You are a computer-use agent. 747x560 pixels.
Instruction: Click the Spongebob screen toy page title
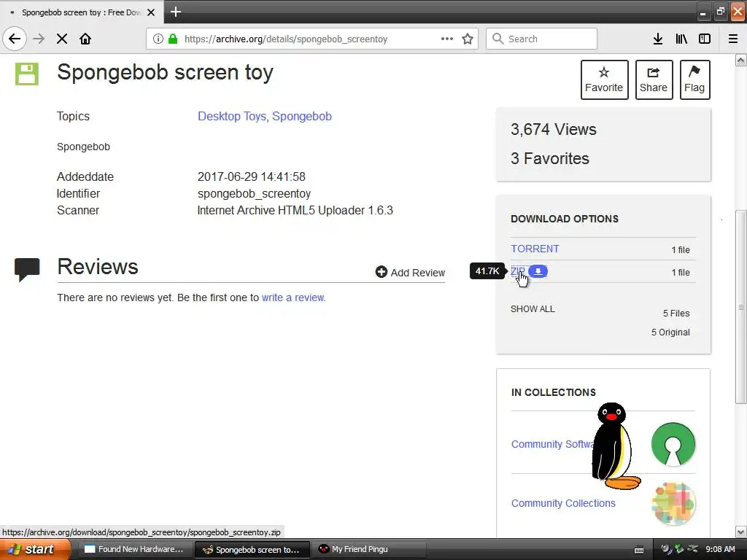click(x=165, y=73)
